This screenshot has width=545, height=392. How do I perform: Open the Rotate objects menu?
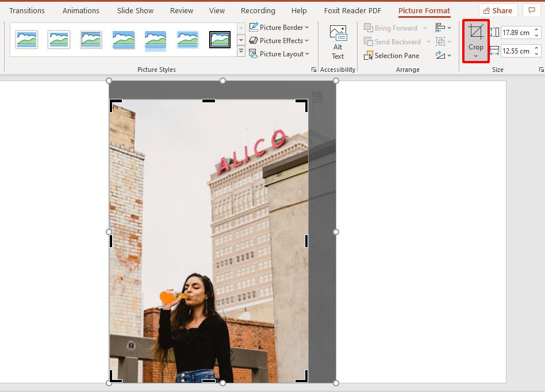point(443,55)
